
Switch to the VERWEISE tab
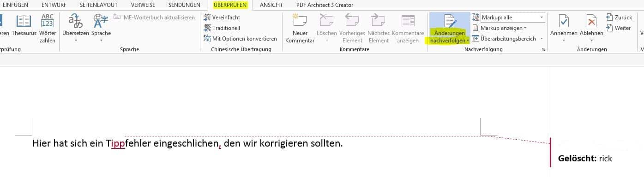143,5
